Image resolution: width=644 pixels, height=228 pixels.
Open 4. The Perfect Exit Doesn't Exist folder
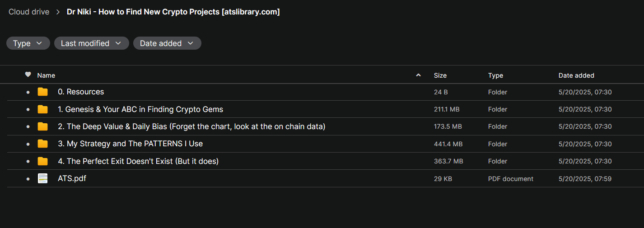click(138, 161)
